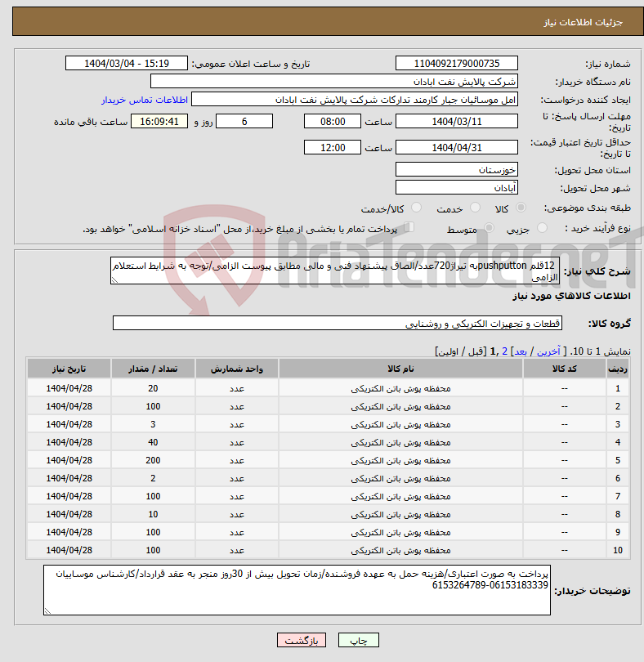The width and height of the screenshot is (644, 662).
Task: Click the شرح کلی نیاز description textbox
Action: [335, 271]
